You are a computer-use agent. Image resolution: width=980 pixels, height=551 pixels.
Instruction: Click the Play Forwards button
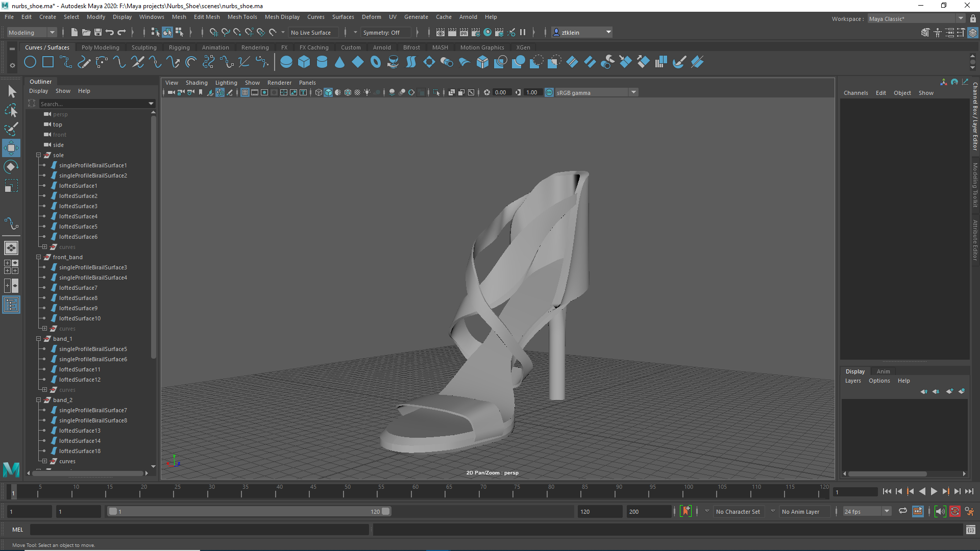934,491
